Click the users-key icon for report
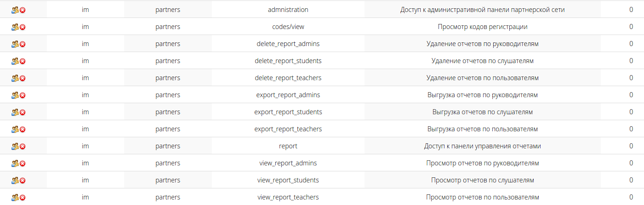This screenshot has width=644, height=205. coord(15,146)
